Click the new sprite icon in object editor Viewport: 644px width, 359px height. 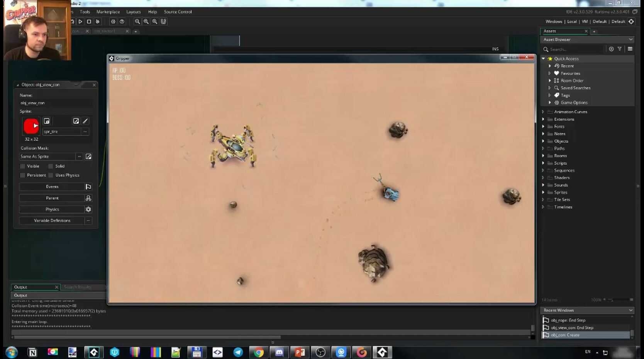coord(47,121)
